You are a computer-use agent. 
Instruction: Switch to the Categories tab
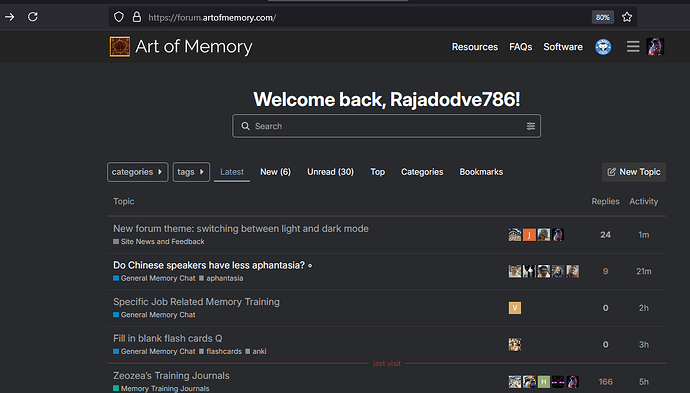pyautogui.click(x=422, y=172)
